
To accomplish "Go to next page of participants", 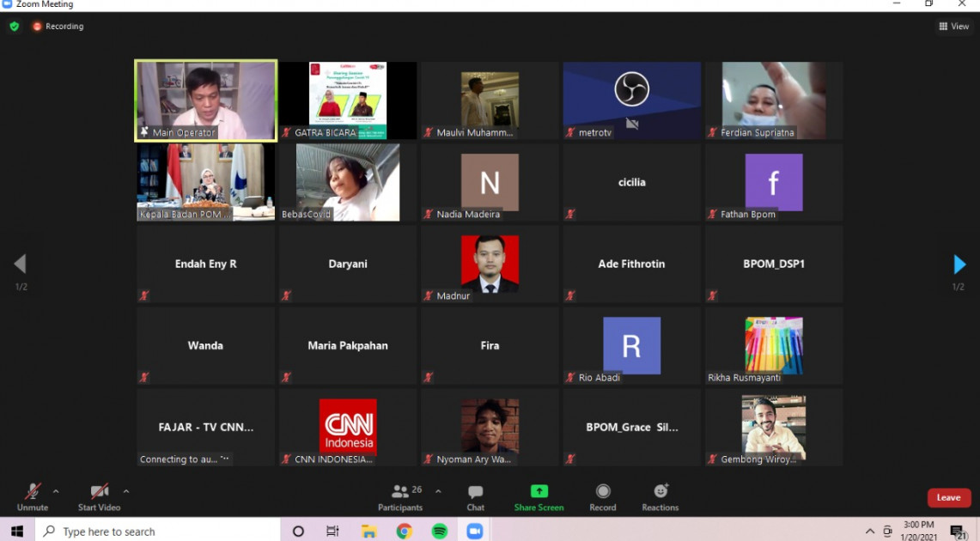I will coord(959,264).
